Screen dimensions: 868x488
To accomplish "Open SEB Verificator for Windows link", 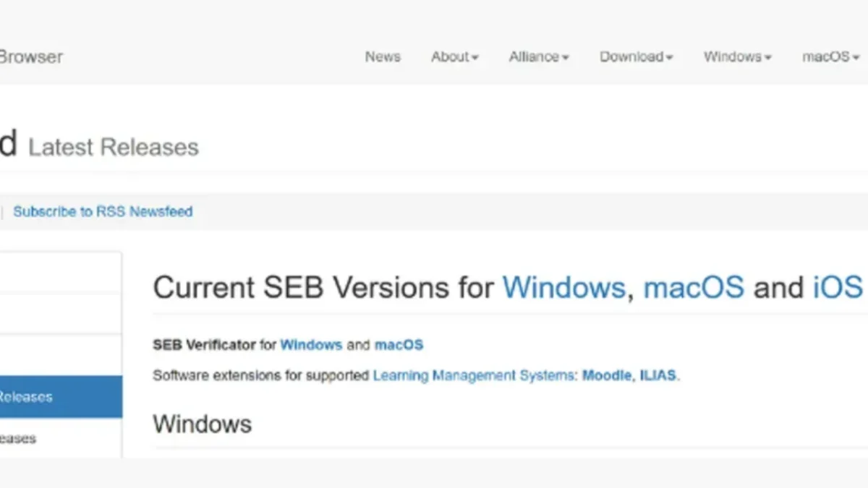I will [x=311, y=345].
